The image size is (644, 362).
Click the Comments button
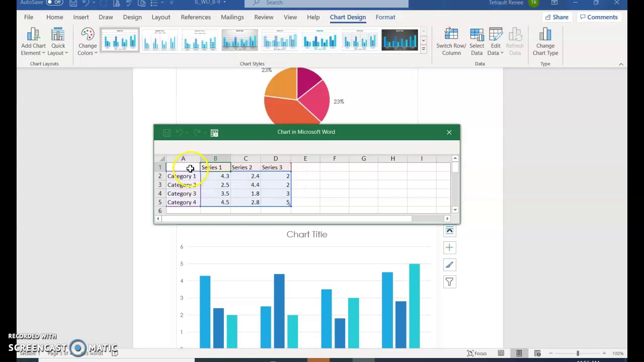coord(598,17)
